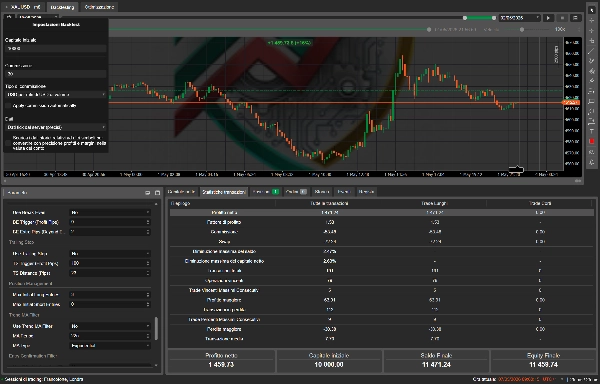Click the Capitale iniziale input field
The width and height of the screenshot is (600, 384).
pos(55,48)
